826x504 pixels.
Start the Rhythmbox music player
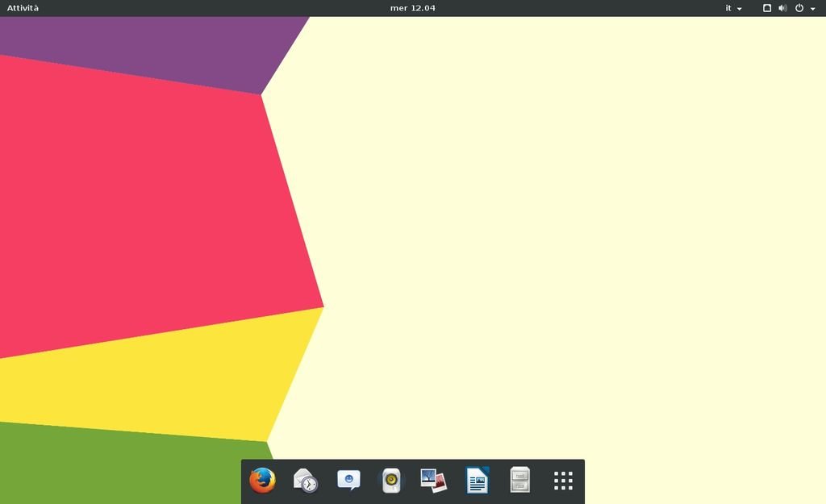(391, 481)
